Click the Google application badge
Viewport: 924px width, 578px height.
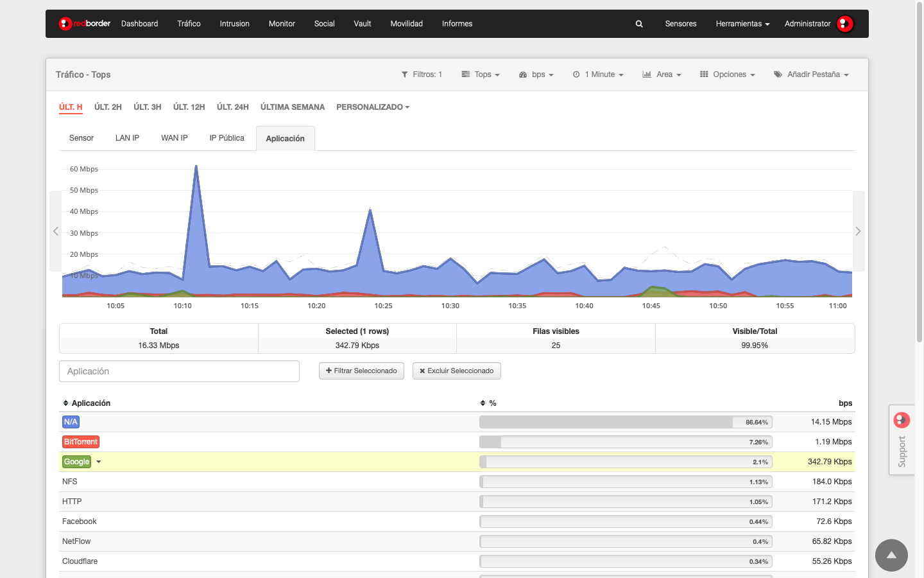[76, 462]
